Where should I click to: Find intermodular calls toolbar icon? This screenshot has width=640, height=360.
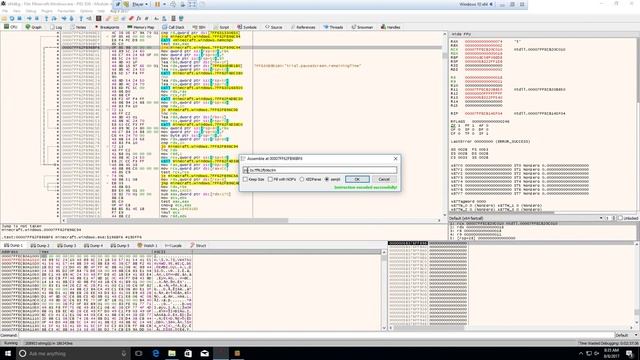[164, 18]
